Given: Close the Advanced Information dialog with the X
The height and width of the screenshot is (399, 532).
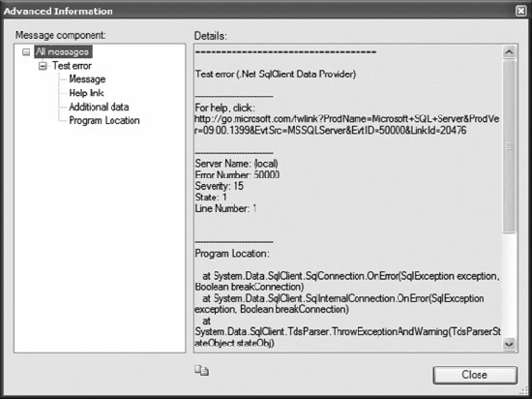Looking at the screenshot, I should tap(521, 11).
